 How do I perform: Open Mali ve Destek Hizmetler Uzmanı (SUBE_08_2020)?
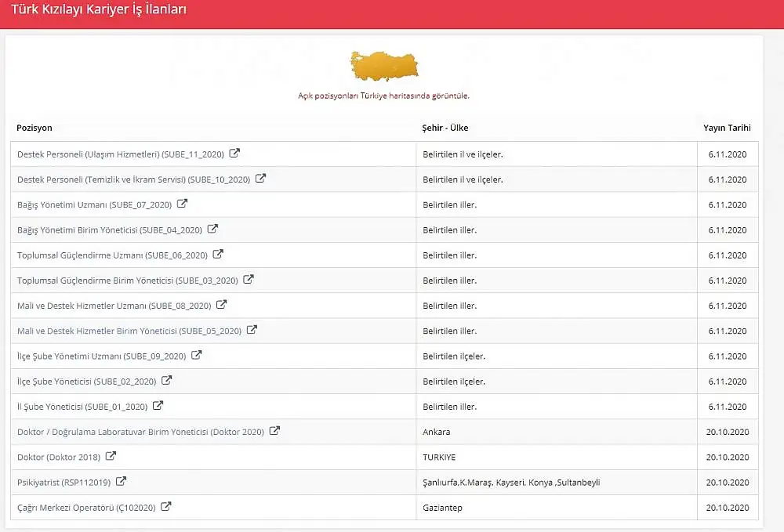[x=114, y=306]
